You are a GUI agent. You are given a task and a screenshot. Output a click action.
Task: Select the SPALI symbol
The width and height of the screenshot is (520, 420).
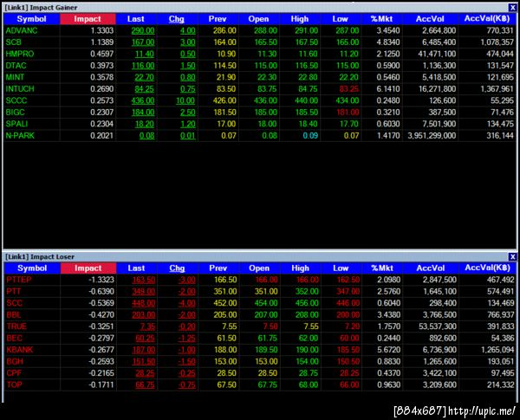(17, 124)
